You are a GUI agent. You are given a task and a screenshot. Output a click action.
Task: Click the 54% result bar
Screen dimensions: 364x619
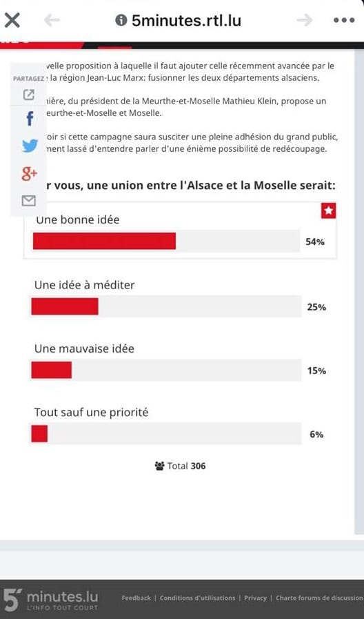(166, 242)
